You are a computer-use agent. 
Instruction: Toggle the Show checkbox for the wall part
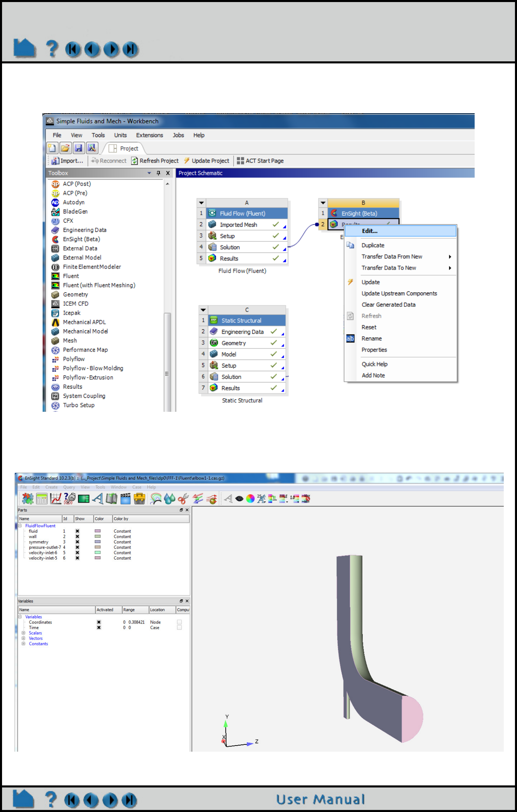[x=77, y=537]
